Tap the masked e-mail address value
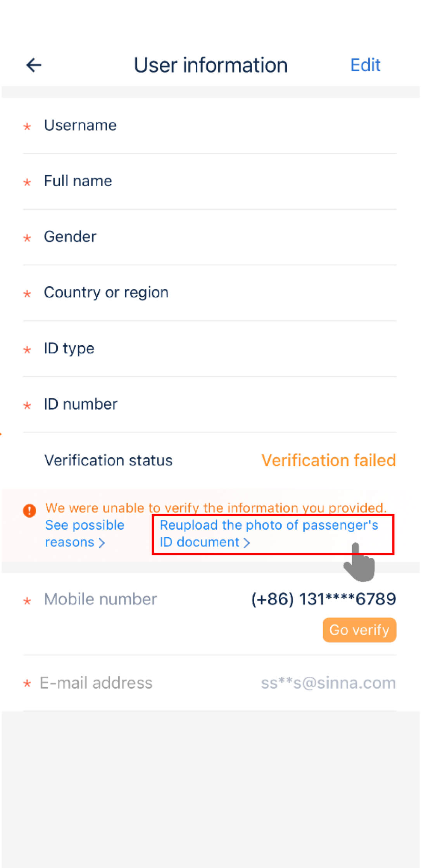This screenshot has width=421, height=868. click(x=328, y=683)
